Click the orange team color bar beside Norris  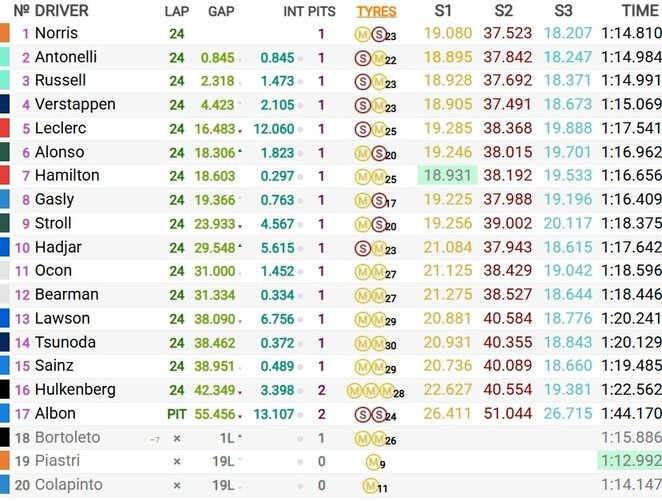click(5, 34)
